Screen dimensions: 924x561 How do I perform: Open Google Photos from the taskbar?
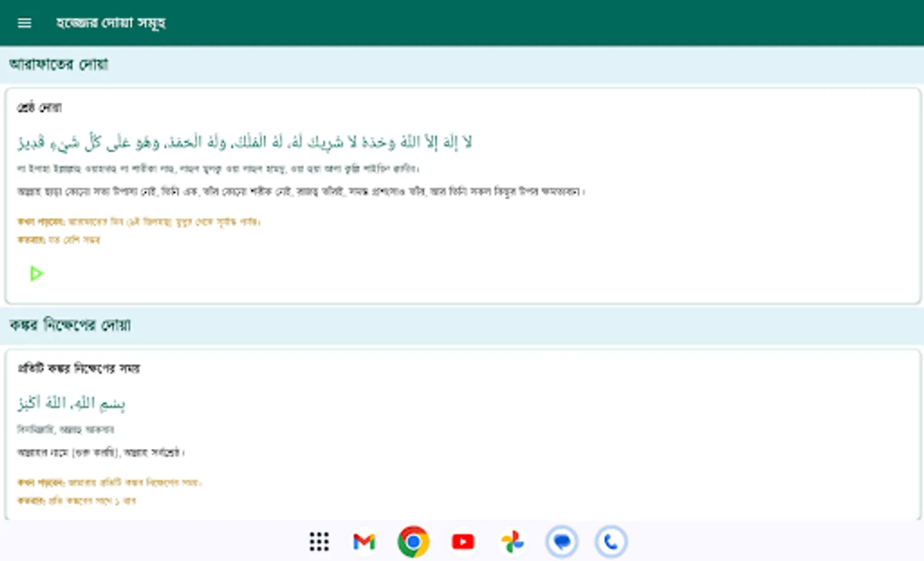click(x=513, y=542)
